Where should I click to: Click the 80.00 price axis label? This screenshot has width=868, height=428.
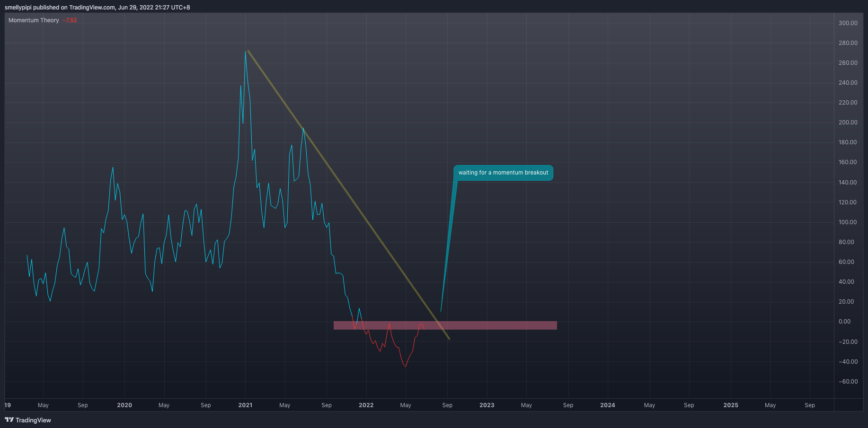coord(847,242)
